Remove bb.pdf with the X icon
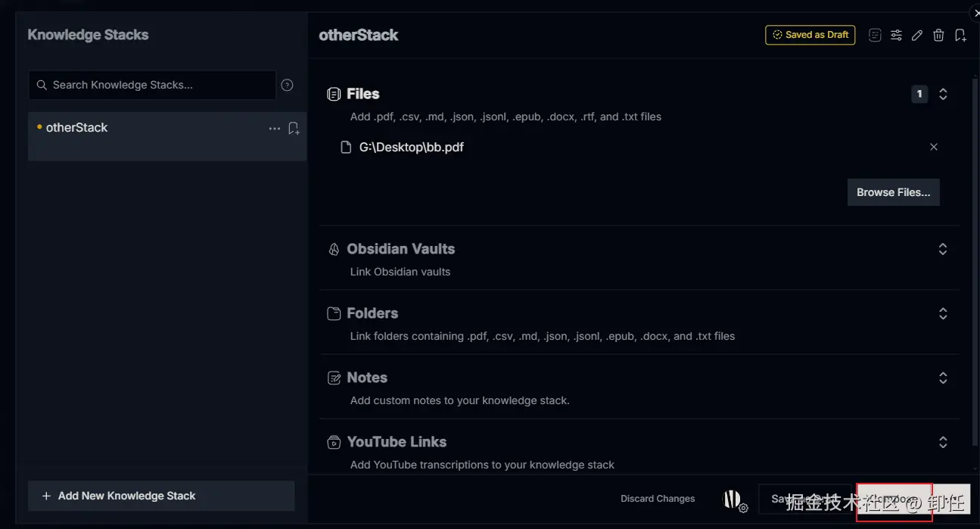Image resolution: width=980 pixels, height=529 pixels. pos(934,147)
